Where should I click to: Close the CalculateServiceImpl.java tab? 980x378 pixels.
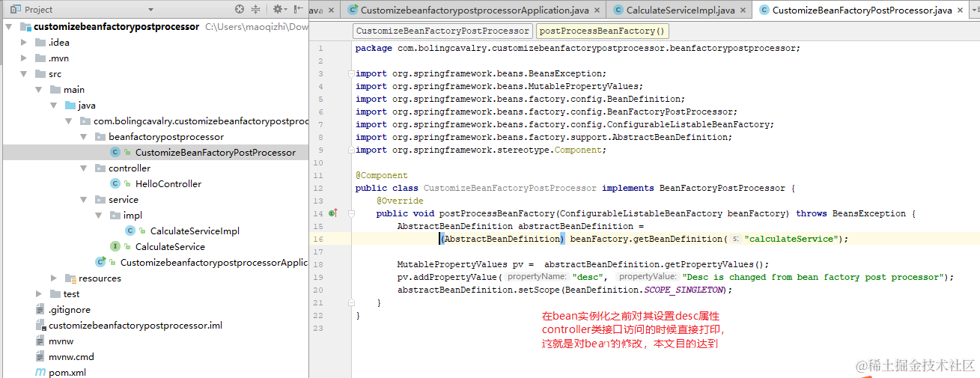click(x=743, y=10)
